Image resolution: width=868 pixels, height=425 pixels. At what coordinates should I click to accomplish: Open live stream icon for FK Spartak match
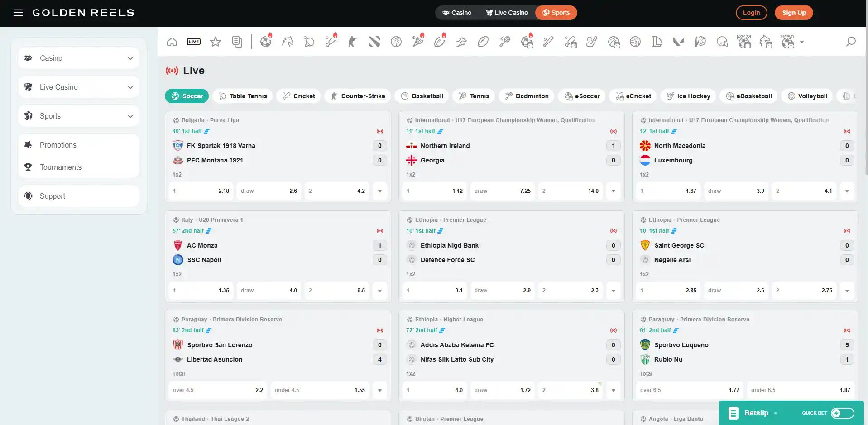click(380, 131)
